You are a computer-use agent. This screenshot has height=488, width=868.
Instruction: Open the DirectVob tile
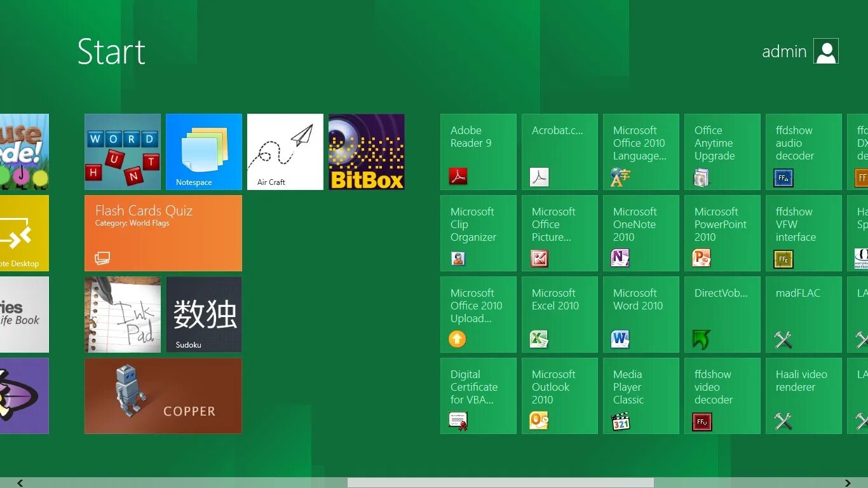[x=722, y=315]
